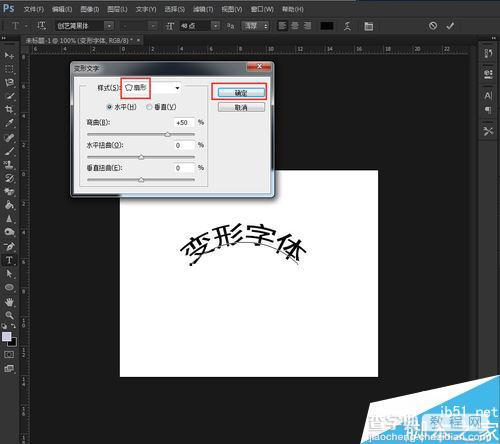
Task: Expand the right panel dock double arrow
Action: tap(494, 38)
